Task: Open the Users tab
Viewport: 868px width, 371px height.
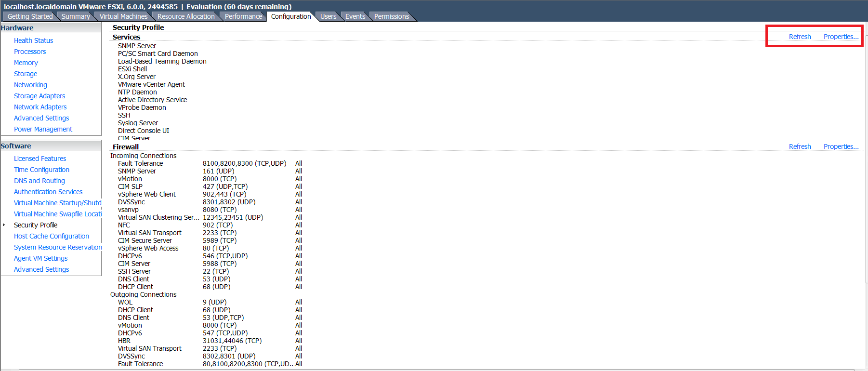Action: click(328, 16)
